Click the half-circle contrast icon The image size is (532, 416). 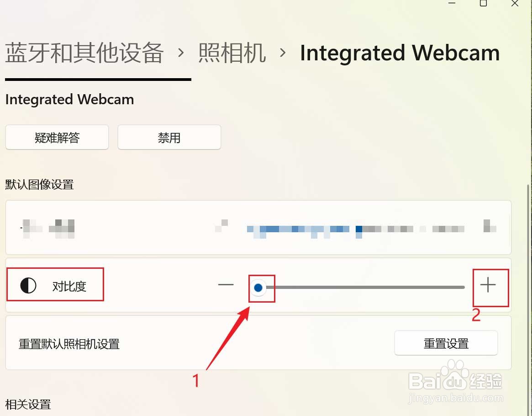28,285
